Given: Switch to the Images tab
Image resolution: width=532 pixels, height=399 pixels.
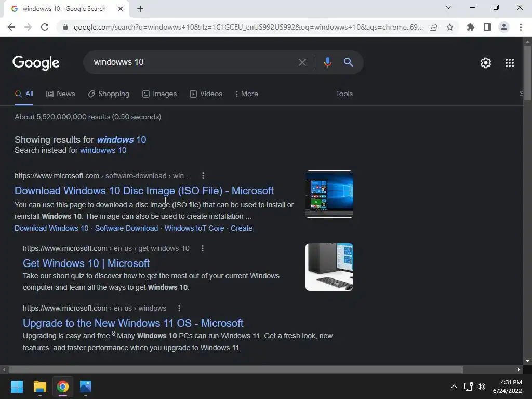Looking at the screenshot, I should pyautogui.click(x=159, y=94).
